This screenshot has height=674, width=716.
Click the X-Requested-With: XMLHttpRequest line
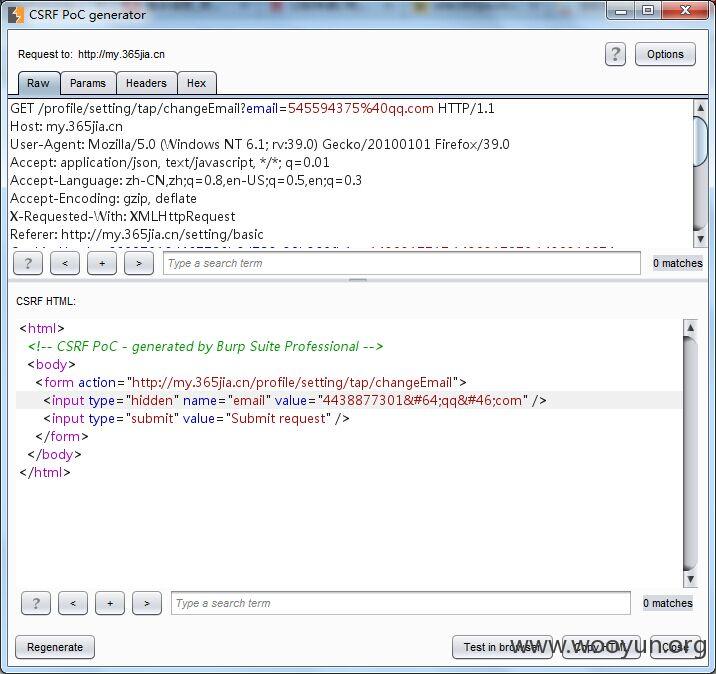122,216
